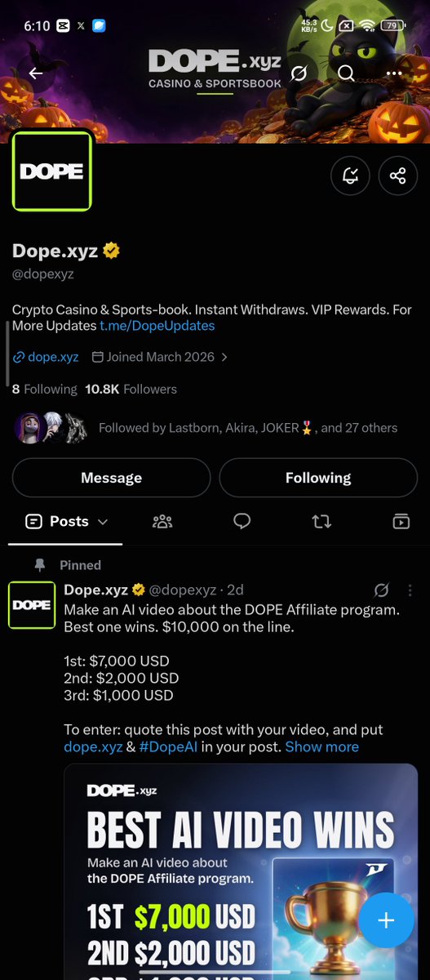
Task: Tap the search magnifier icon
Action: tap(346, 73)
